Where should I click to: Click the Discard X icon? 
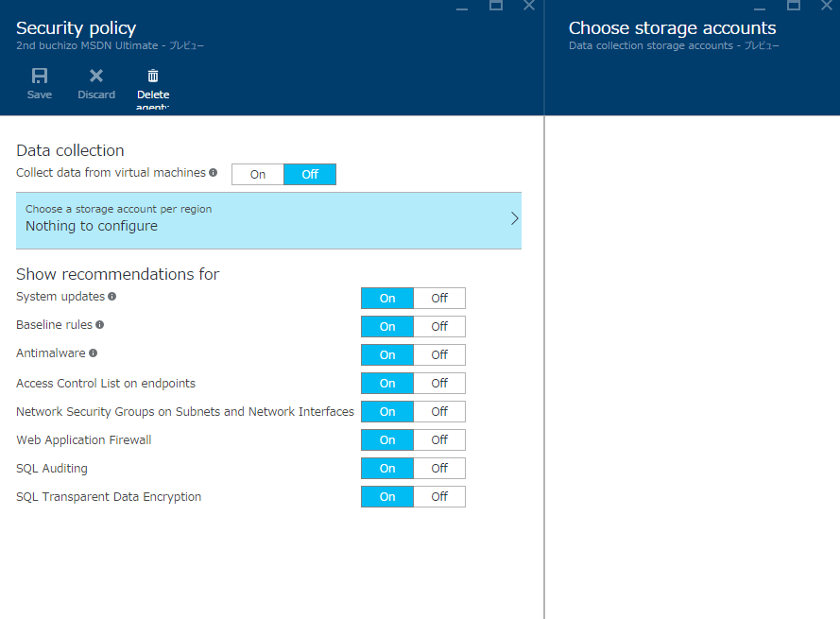click(x=96, y=76)
